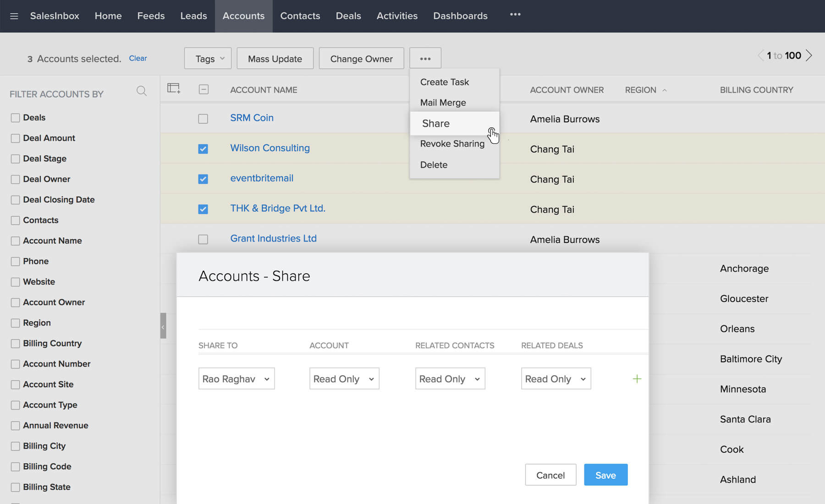Open the hamburger menu icon
Viewport: 825px width, 504px height.
14,16
